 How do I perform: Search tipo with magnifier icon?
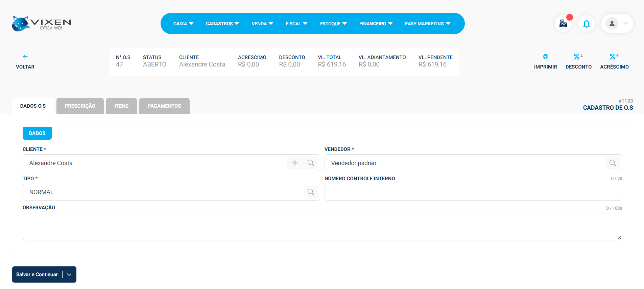(311, 192)
